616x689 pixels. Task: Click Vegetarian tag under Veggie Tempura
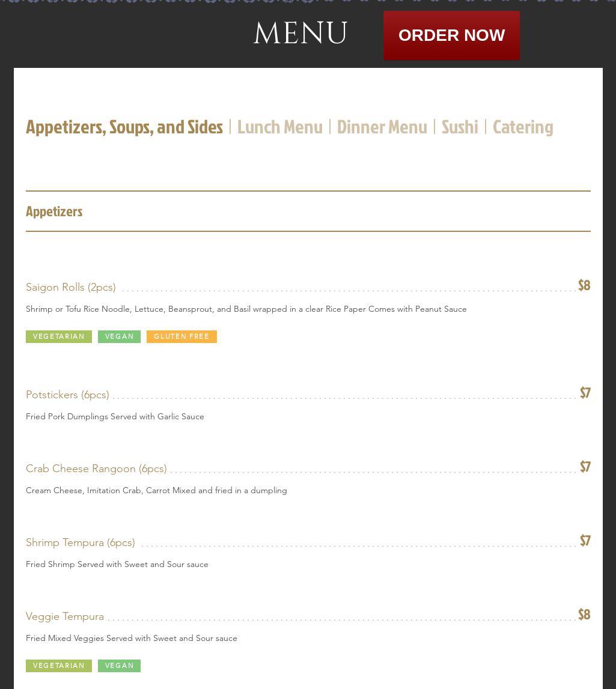[59, 666]
